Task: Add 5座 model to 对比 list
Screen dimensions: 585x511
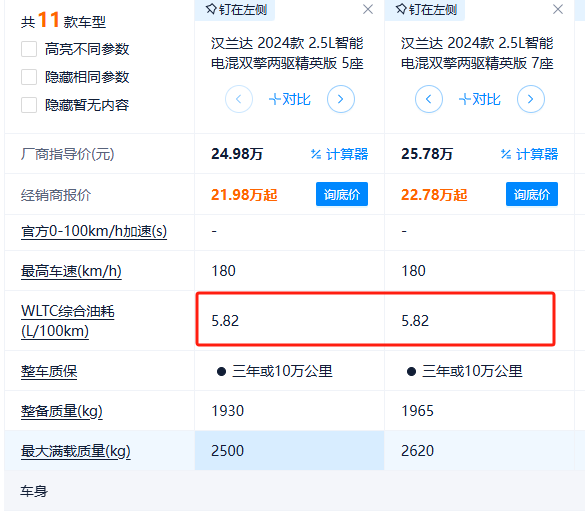Action: [x=290, y=99]
